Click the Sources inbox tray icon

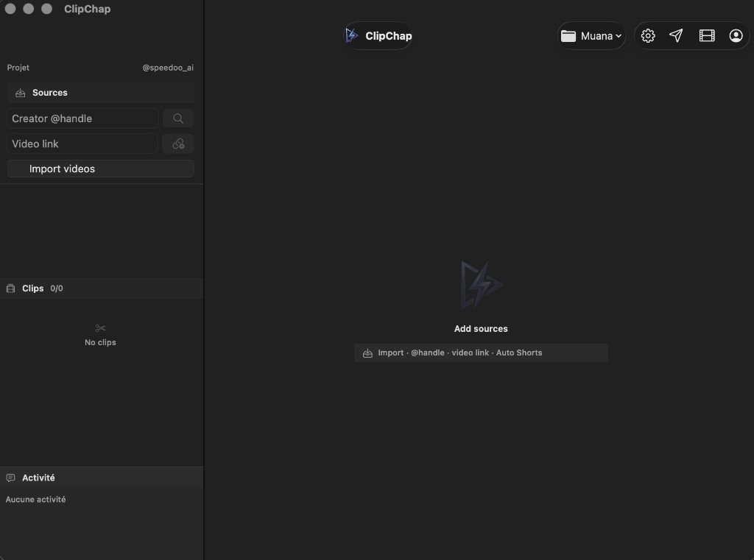tap(20, 93)
